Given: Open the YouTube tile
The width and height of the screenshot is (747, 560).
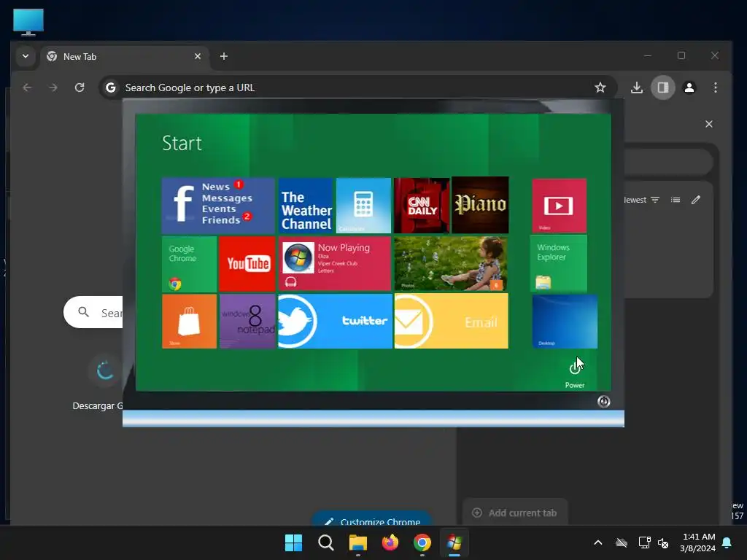Looking at the screenshot, I should click(x=247, y=264).
